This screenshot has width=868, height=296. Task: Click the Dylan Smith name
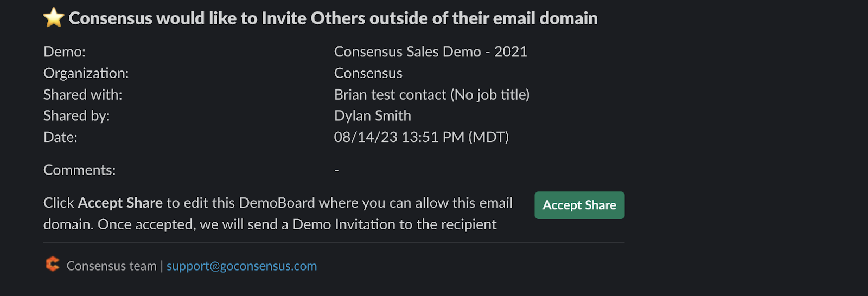point(372,116)
